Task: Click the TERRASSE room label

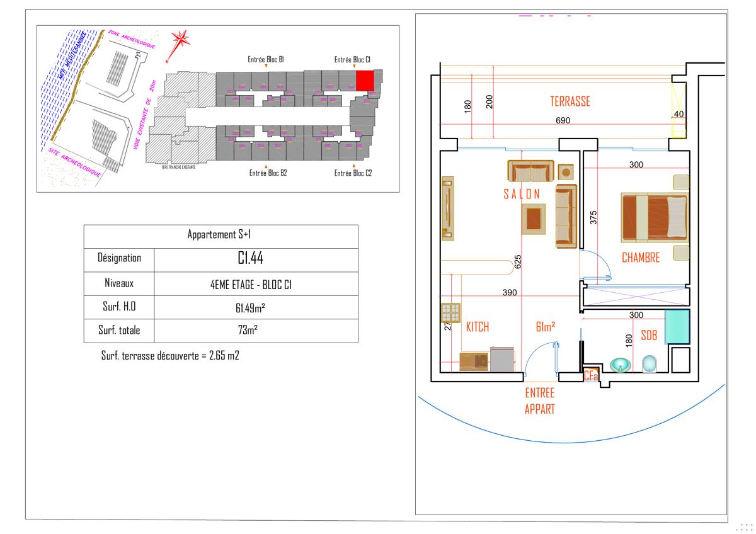Action: pos(570,101)
